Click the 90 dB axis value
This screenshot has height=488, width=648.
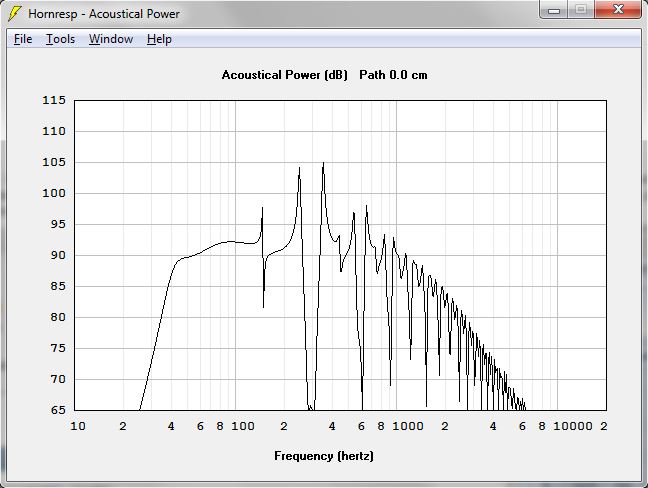point(58,255)
